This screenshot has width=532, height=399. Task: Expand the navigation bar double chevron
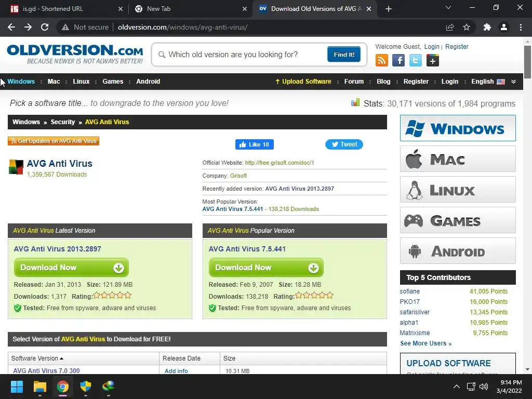(x=514, y=82)
